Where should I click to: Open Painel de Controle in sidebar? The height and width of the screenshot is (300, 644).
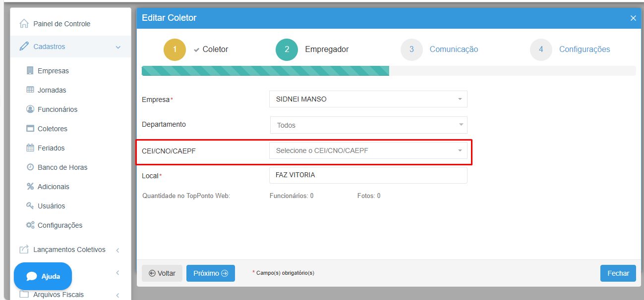61,24
